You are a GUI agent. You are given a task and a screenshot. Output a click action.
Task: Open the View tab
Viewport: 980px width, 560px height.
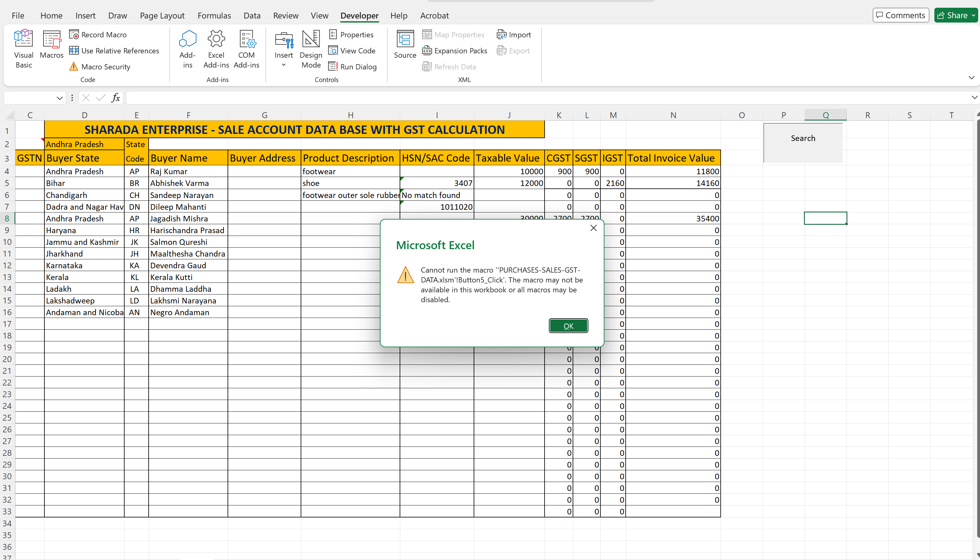[319, 15]
